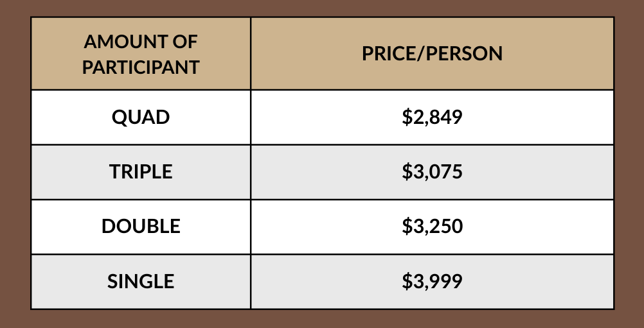
Task: Click the word PARTICIPANT in the header
Action: (141, 67)
